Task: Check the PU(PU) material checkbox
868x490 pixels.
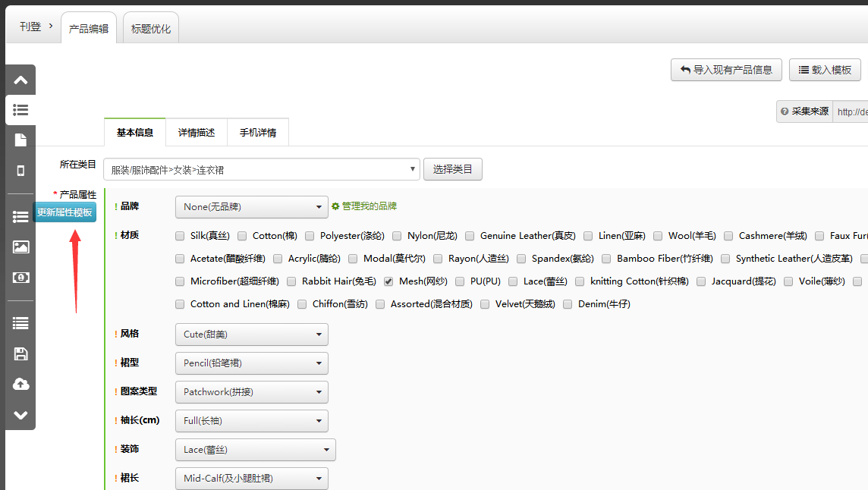Action: point(460,281)
